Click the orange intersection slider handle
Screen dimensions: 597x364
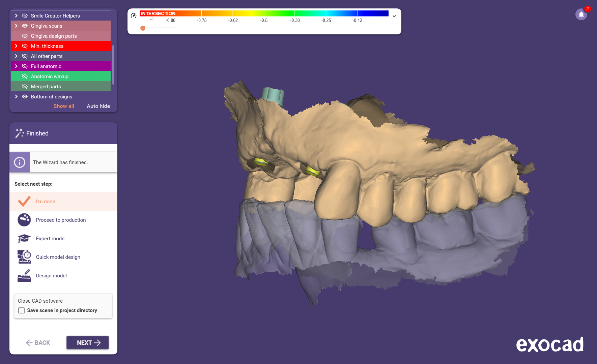click(143, 28)
